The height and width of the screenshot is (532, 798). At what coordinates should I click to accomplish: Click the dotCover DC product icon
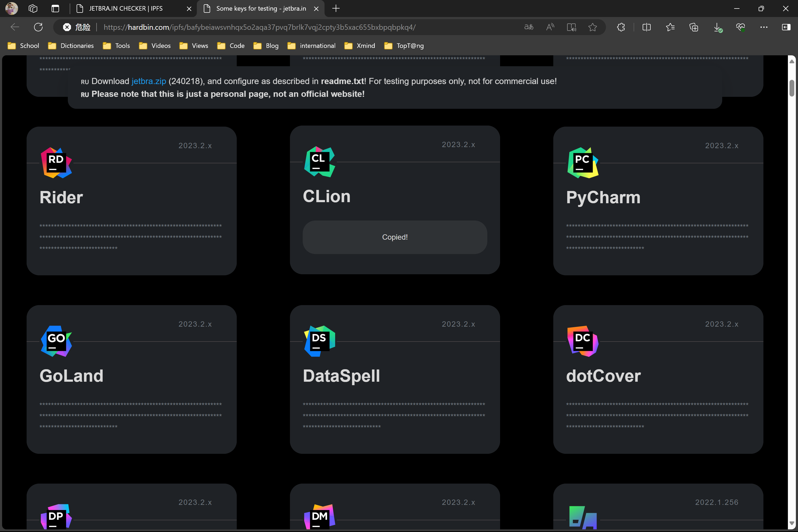(x=583, y=341)
